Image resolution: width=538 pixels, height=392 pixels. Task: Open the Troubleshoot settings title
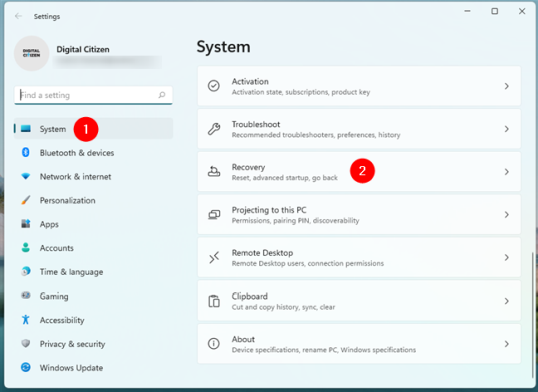[256, 124]
